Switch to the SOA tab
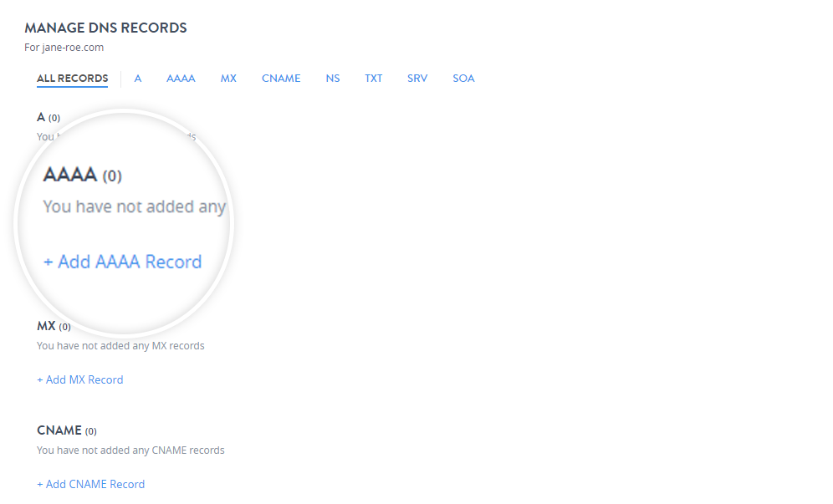 pos(463,79)
